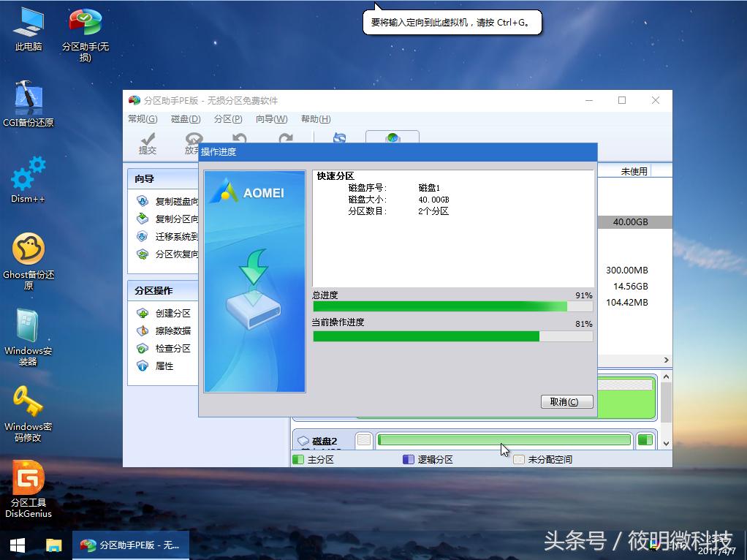
Task: Open the 磁盘(D) menu
Action: tap(187, 118)
